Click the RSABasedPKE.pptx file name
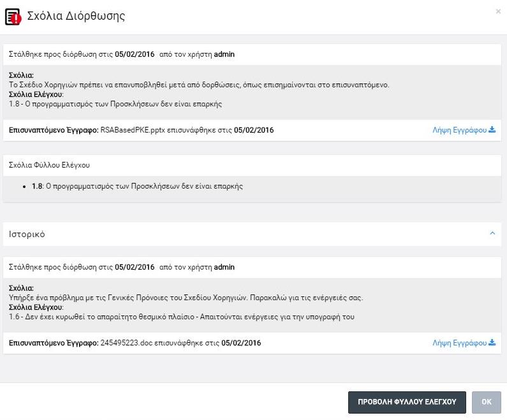 pos(133,130)
